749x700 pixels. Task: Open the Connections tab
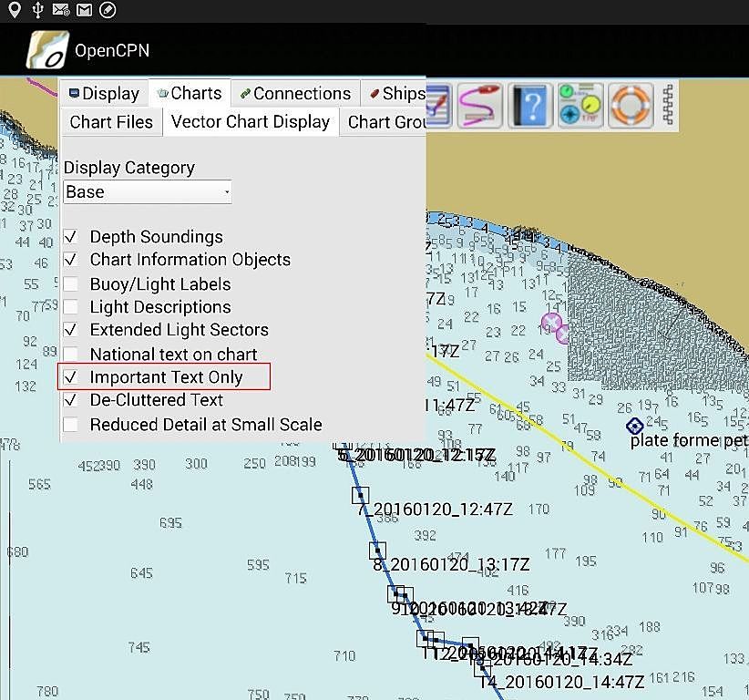point(296,93)
